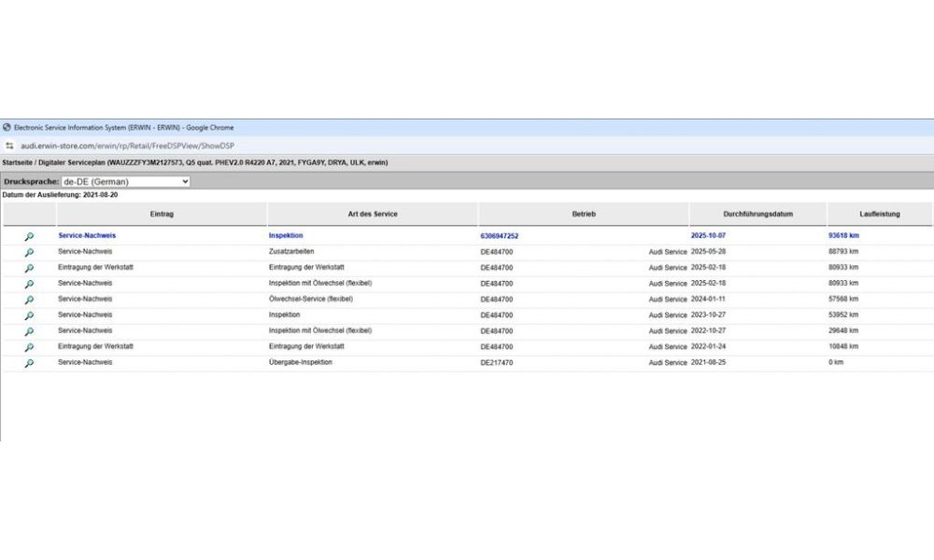Click magnifier for the 10848 km Werkstatt entry
The height and width of the screenshot is (560, 934).
[29, 348]
